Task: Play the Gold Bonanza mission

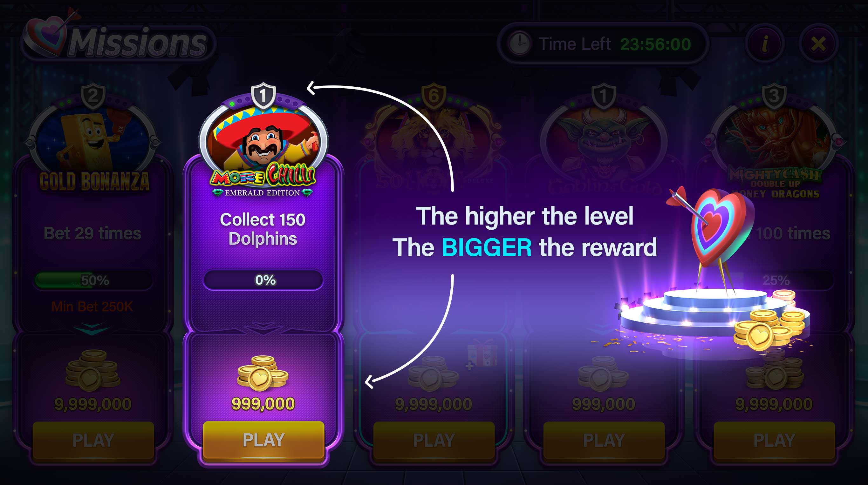Action: 93,441
